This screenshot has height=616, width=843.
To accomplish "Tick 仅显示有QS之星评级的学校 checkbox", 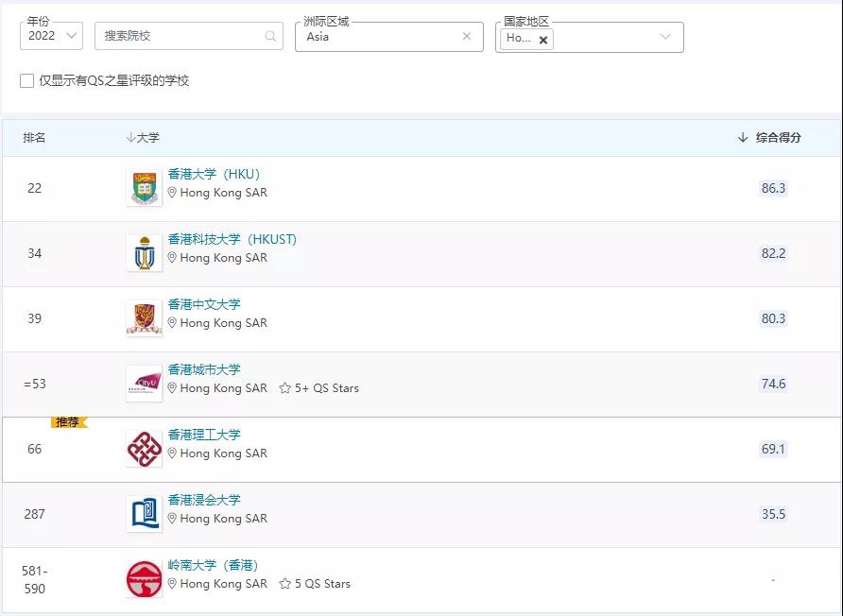I will 26,80.
